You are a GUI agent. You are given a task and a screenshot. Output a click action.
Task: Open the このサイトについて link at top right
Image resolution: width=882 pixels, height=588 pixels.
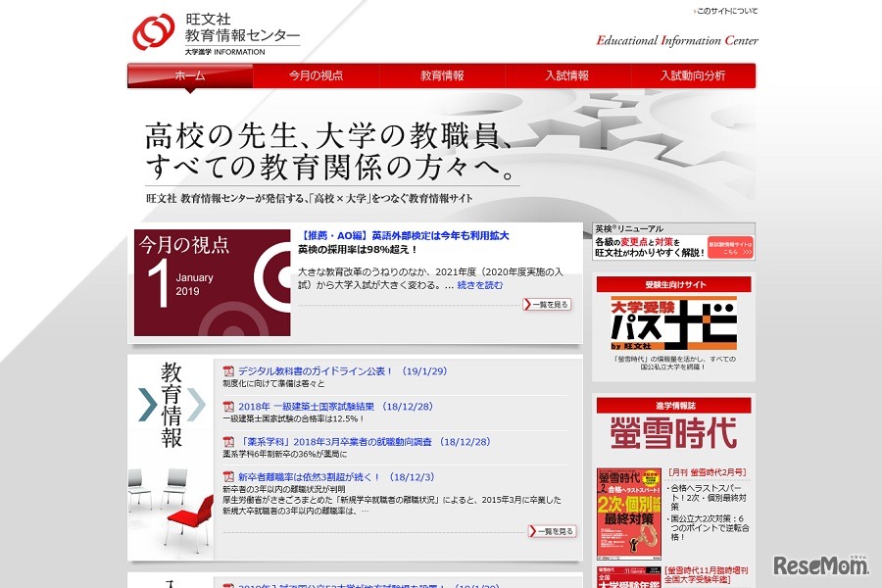point(729,9)
